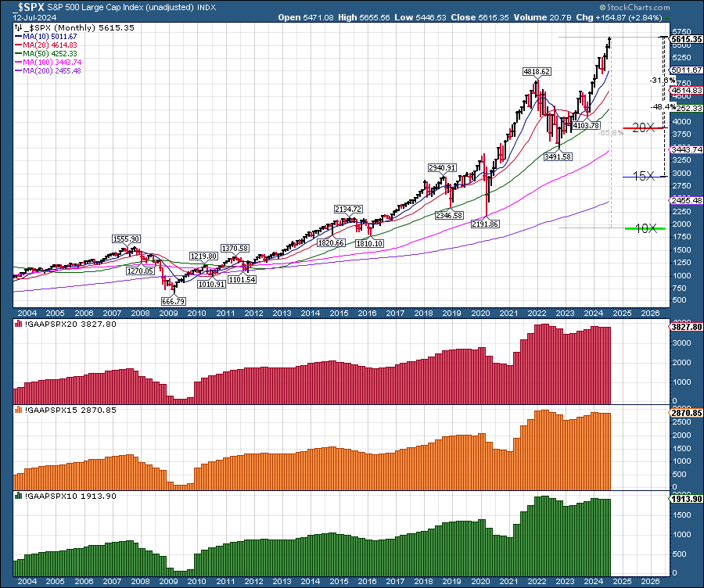Click the red MA(20) legend line swatch
Image resolution: width=704 pixels, height=588 pixels.
19,45
